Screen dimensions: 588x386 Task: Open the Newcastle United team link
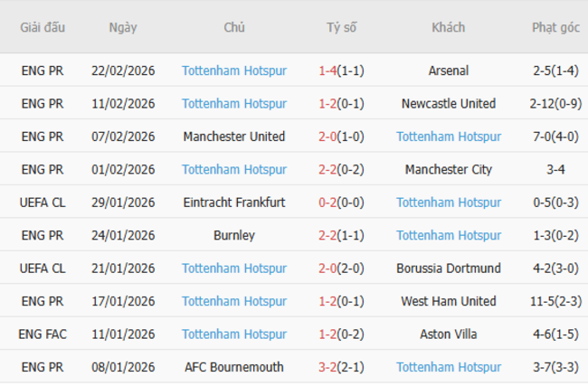[449, 104]
